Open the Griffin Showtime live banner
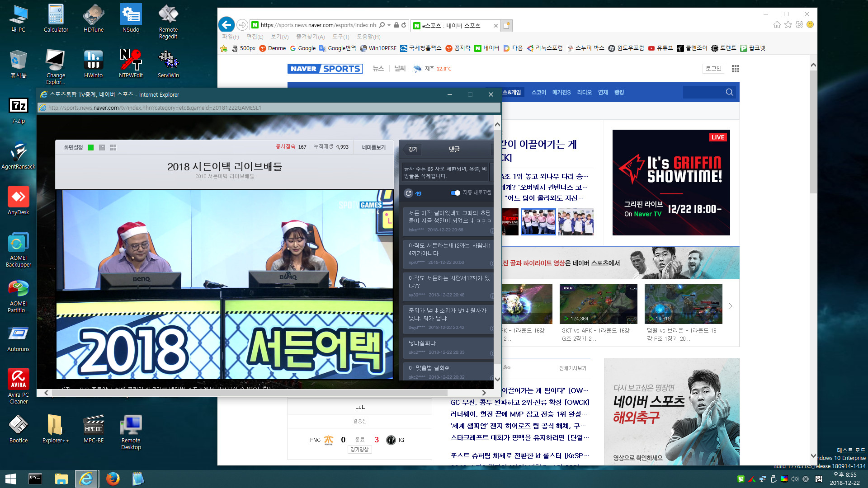The image size is (868, 488). pos(671,183)
